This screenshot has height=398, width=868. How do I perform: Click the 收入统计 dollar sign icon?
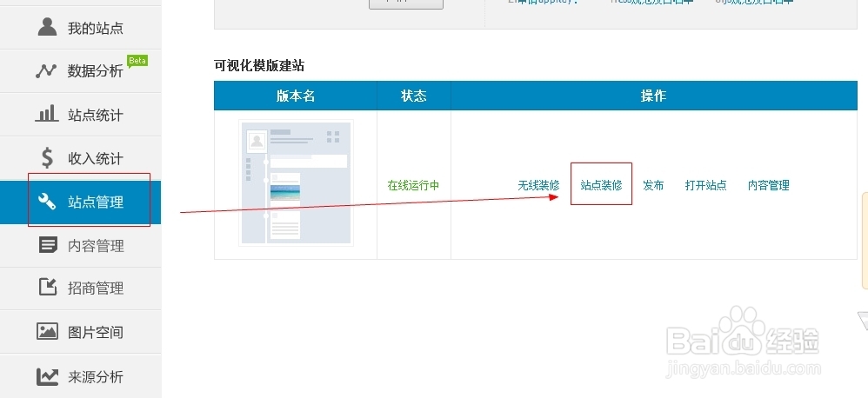tap(47, 157)
